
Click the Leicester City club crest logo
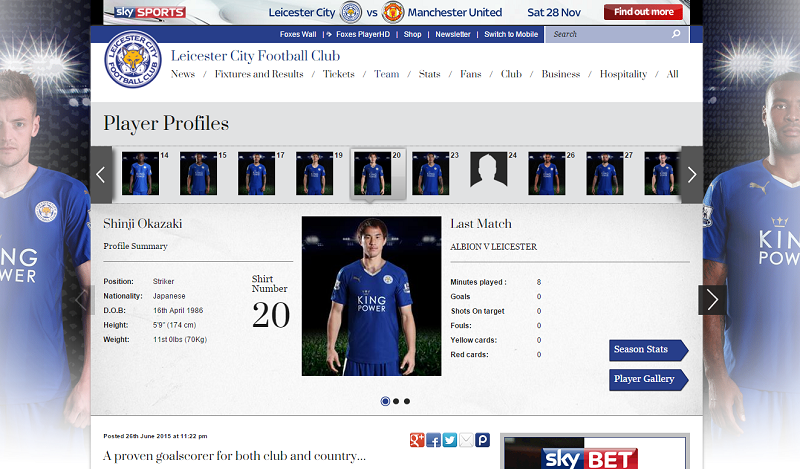133,59
